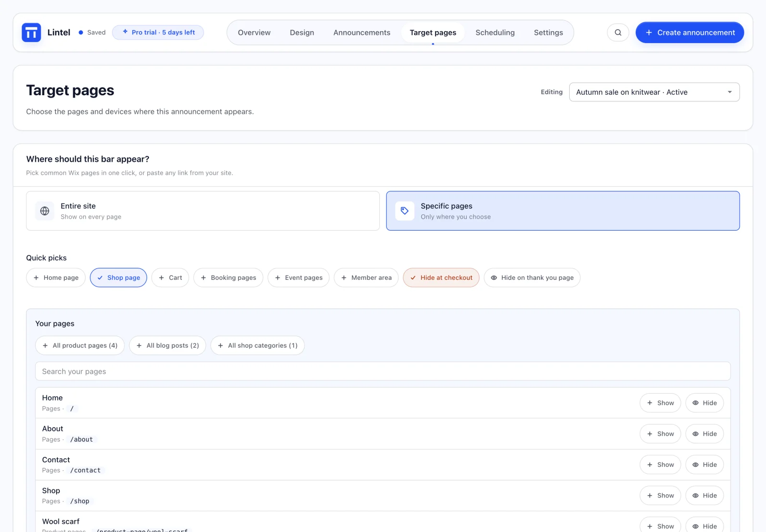Toggle Hide on thank you page

click(x=532, y=277)
